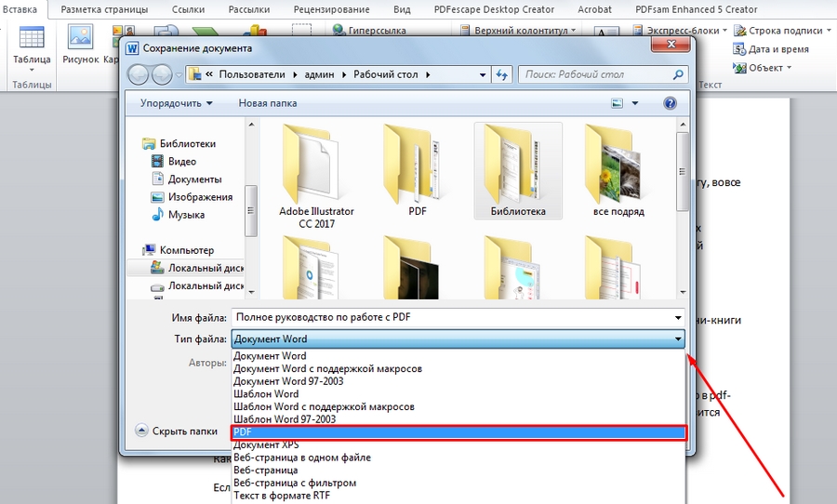
Task: Expand the Тип файла dropdown arrow
Action: [x=678, y=339]
